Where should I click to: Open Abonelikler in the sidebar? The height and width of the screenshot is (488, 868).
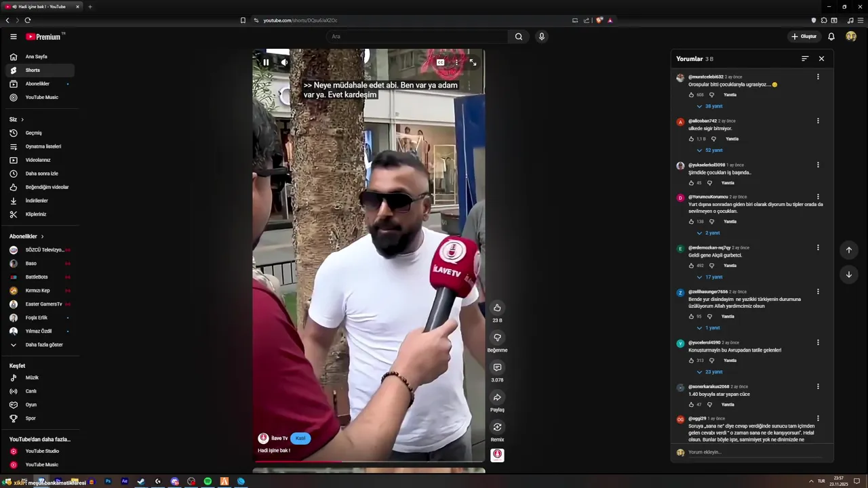click(40, 84)
